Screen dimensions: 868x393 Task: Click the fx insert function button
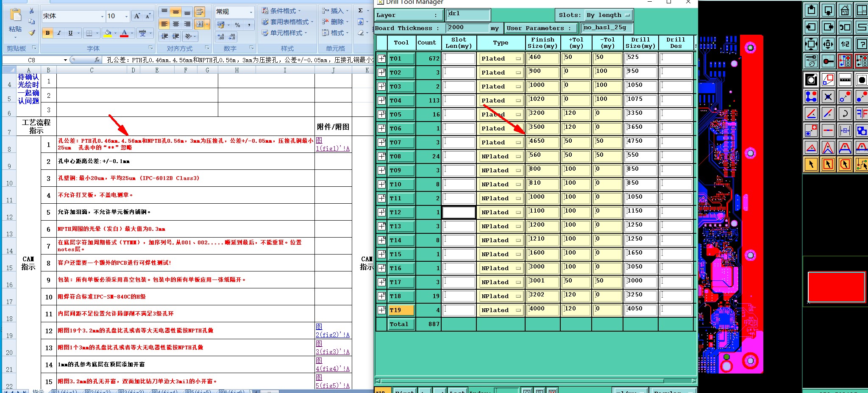(x=97, y=60)
